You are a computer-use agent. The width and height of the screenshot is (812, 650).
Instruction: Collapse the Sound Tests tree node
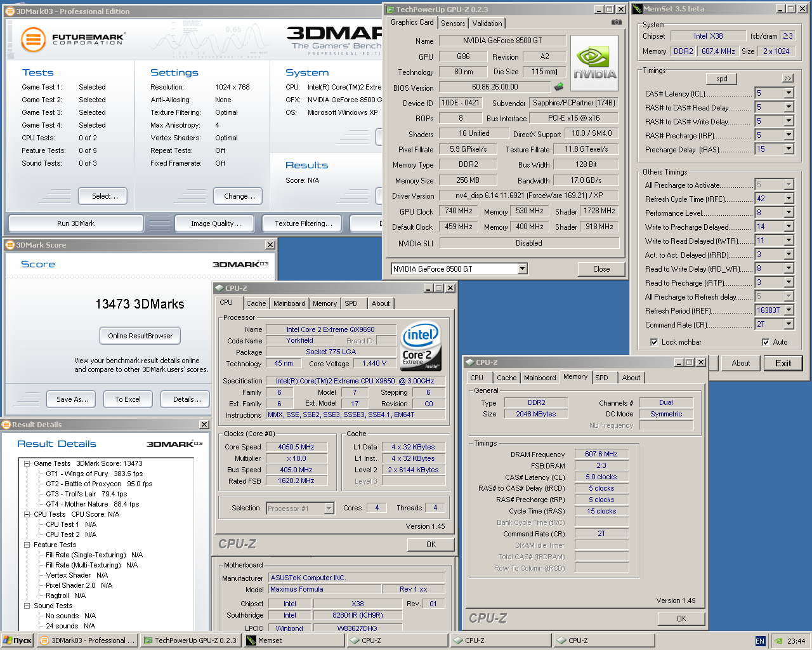point(27,606)
